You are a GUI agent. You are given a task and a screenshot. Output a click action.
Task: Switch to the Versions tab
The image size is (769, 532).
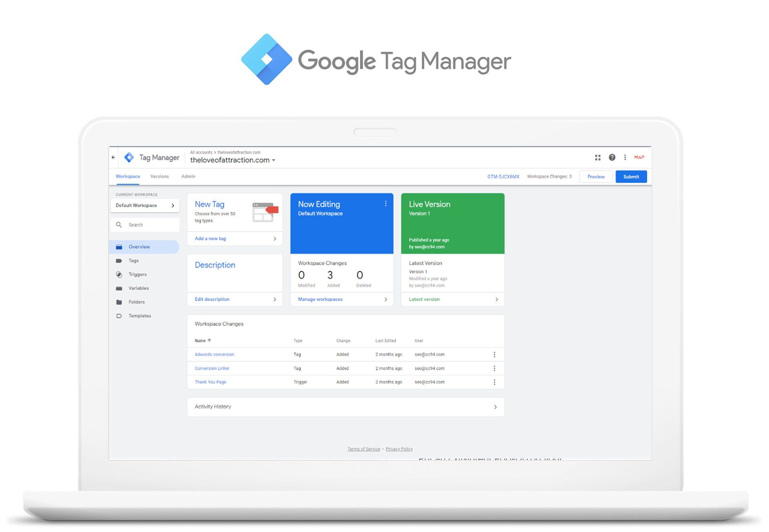click(x=159, y=177)
